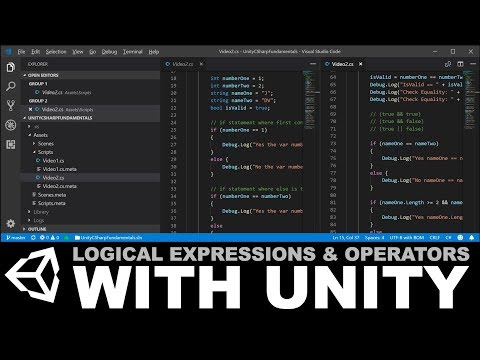The height and width of the screenshot is (360, 480).
Task: Close Video2.cs under GROUP 2 in Open Editors
Action: pyautogui.click(x=30, y=109)
